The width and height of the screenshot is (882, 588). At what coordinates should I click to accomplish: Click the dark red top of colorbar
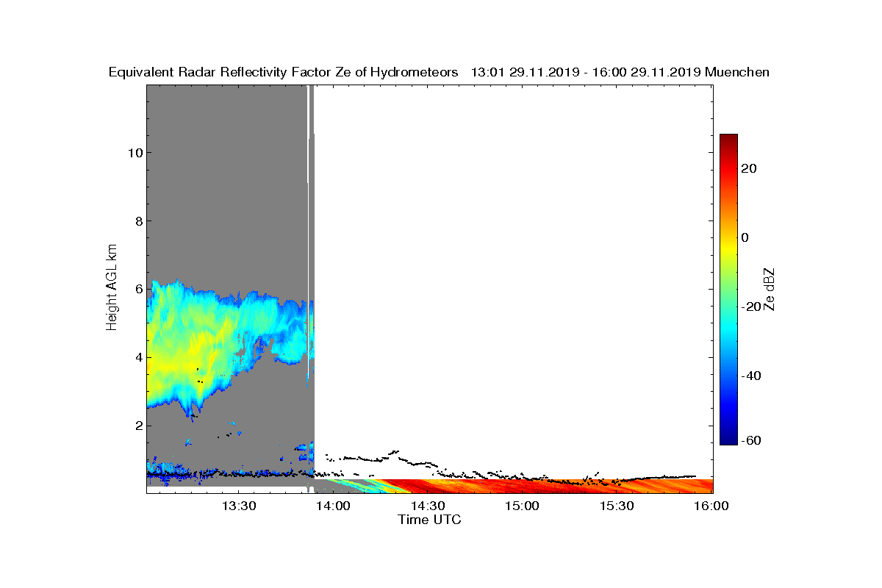tap(728, 138)
